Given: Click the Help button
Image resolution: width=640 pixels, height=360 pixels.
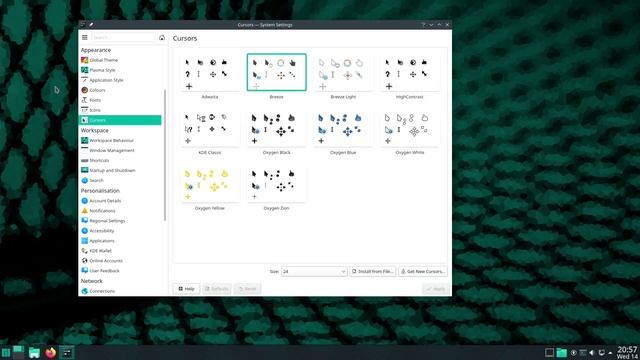Looking at the screenshot, I should [x=186, y=289].
